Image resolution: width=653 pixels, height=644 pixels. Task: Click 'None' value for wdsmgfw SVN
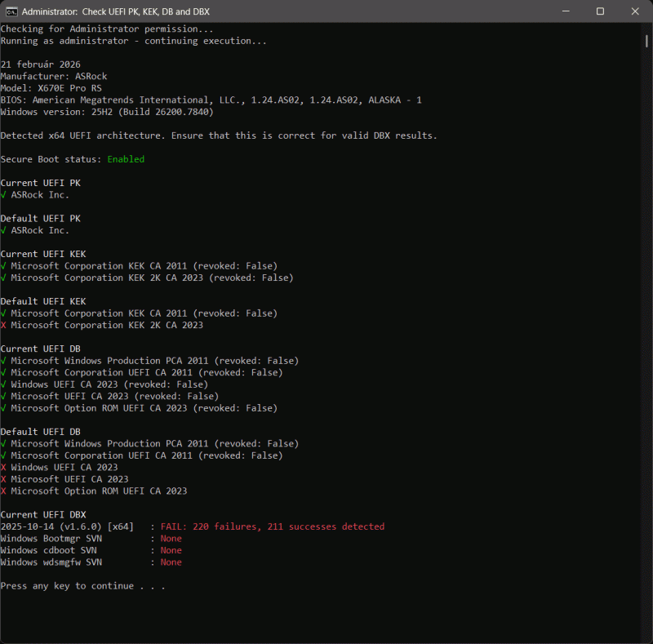pyautogui.click(x=171, y=562)
